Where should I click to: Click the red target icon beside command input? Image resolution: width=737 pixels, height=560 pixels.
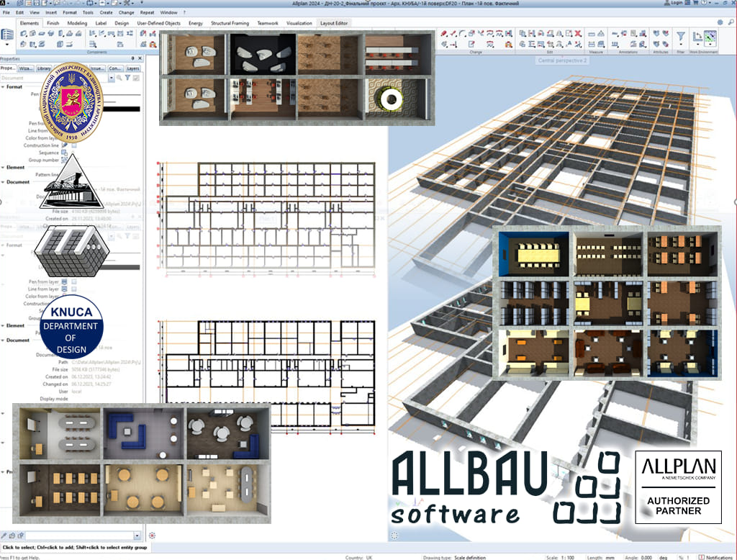tap(152, 536)
